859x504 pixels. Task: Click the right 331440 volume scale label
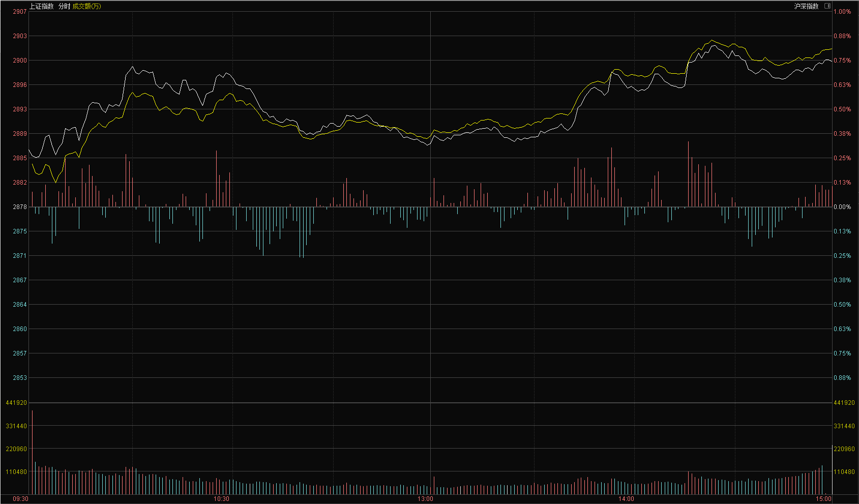click(x=844, y=426)
